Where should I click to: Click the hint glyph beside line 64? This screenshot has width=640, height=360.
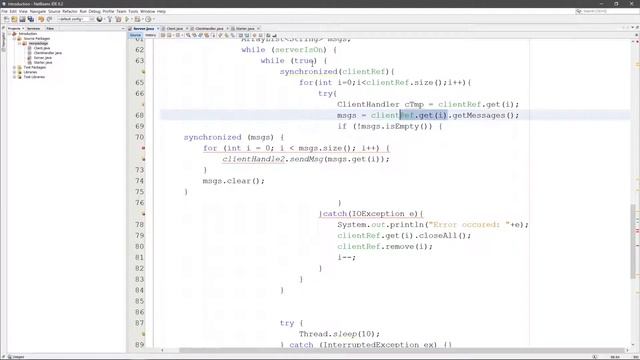(x=143, y=72)
